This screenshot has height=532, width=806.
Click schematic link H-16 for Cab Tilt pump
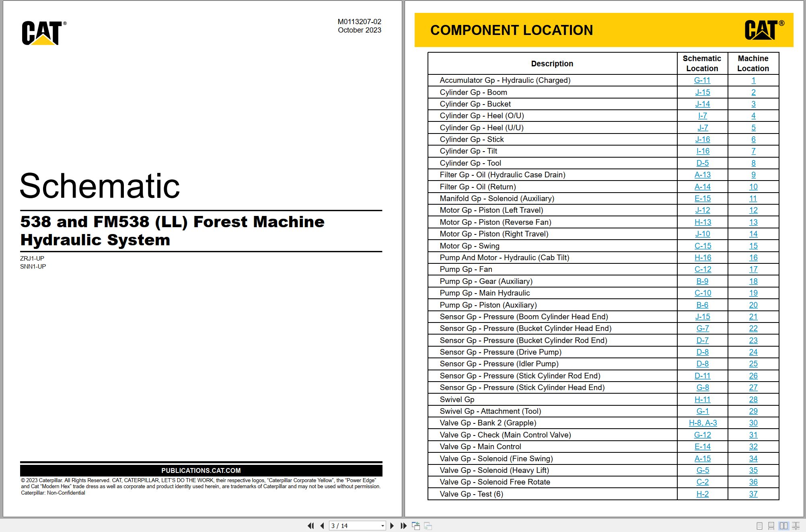(x=702, y=257)
